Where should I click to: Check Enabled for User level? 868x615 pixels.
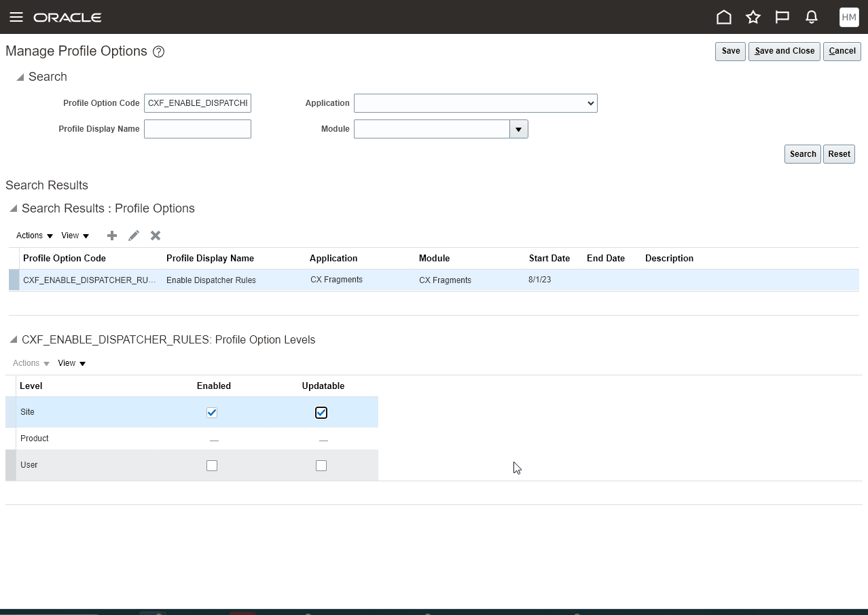tap(212, 466)
